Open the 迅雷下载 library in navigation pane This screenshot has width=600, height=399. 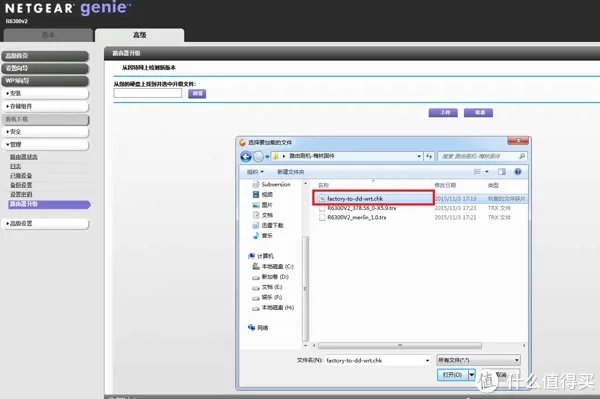(268, 225)
